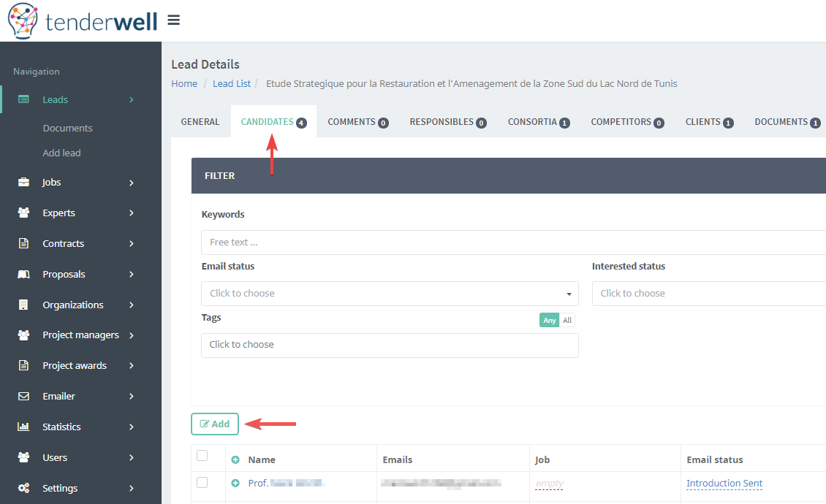Expand the Experts menu chevron
The height and width of the screenshot is (504, 826).
point(132,213)
